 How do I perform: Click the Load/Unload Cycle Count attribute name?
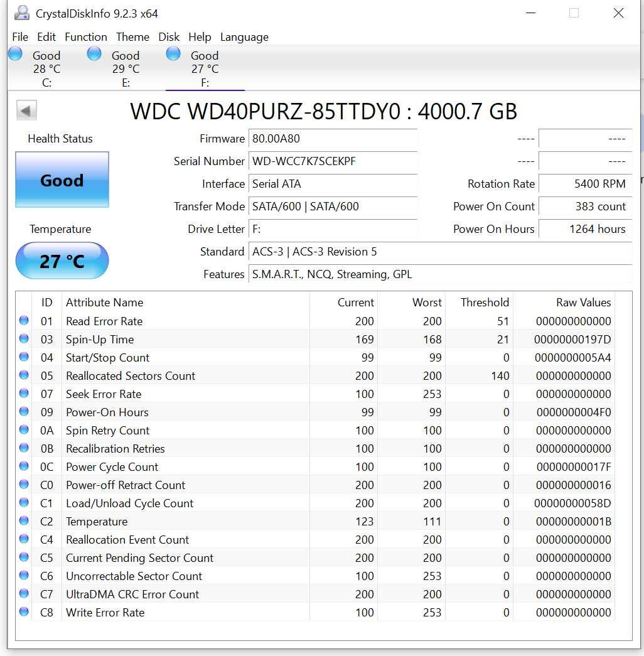(x=130, y=503)
